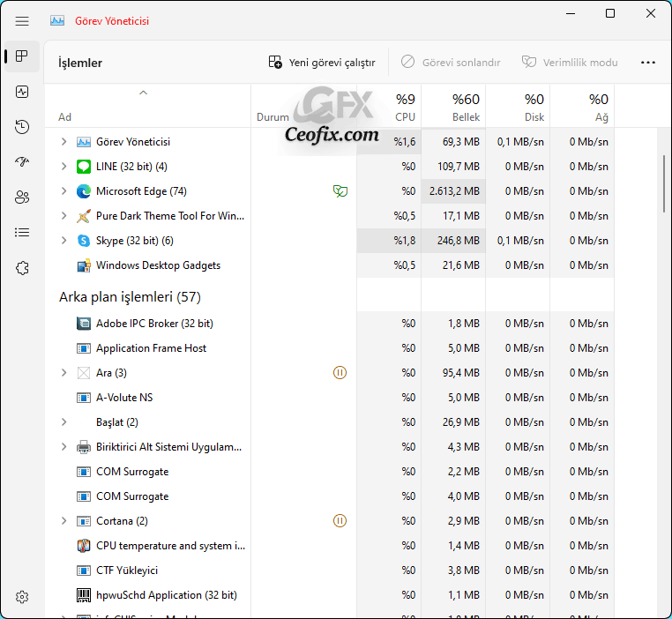Expand the Skype (32 bit) process group
The image size is (672, 619).
coord(63,241)
